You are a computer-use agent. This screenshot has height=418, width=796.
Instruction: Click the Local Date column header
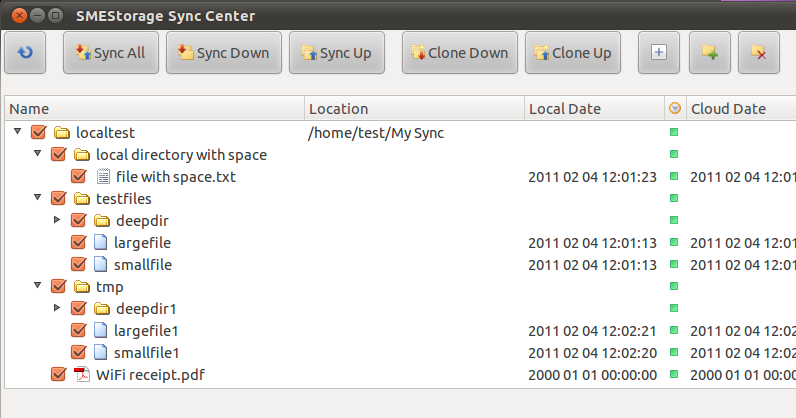tap(592, 109)
